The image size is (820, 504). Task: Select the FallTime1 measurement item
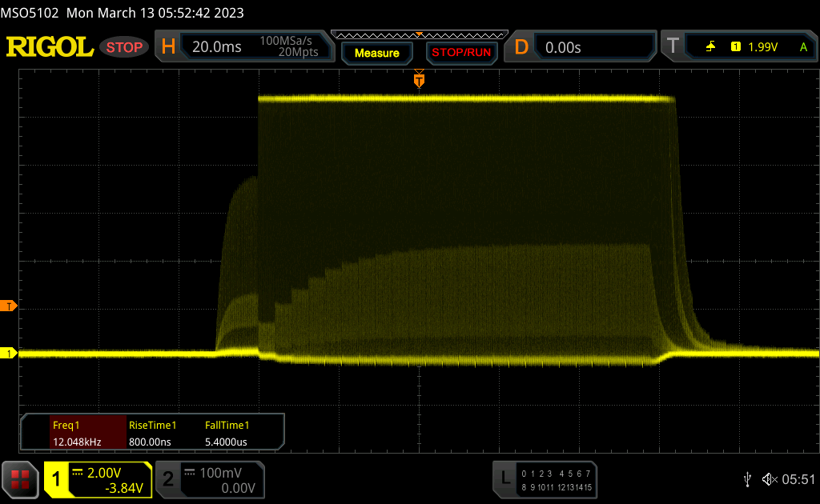pos(227,433)
